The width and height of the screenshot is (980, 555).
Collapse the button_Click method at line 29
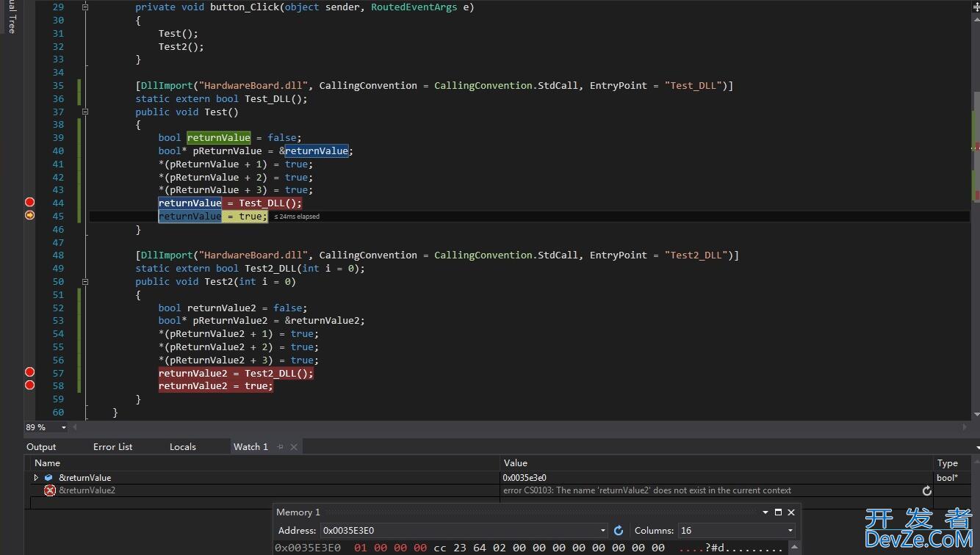(85, 7)
